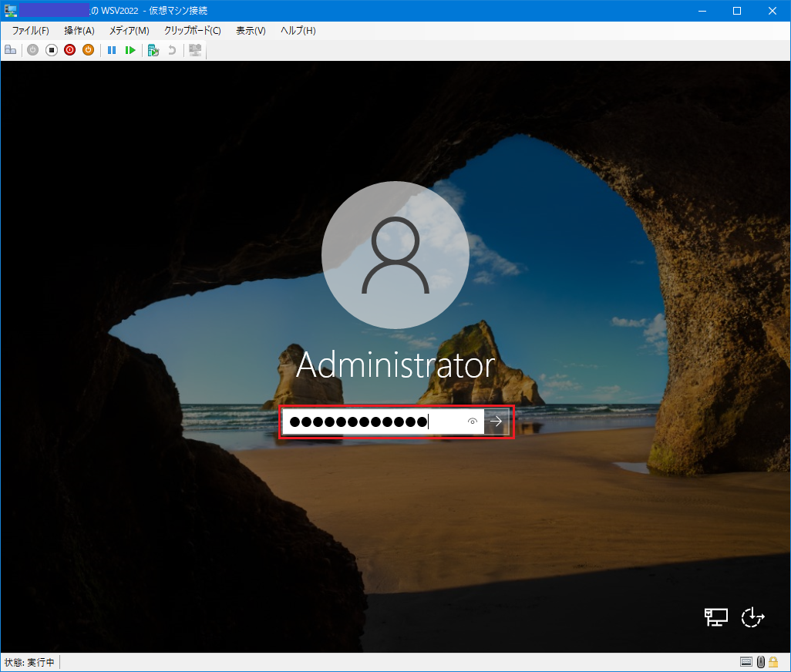Click the keyboard icon in status bar

(746, 661)
